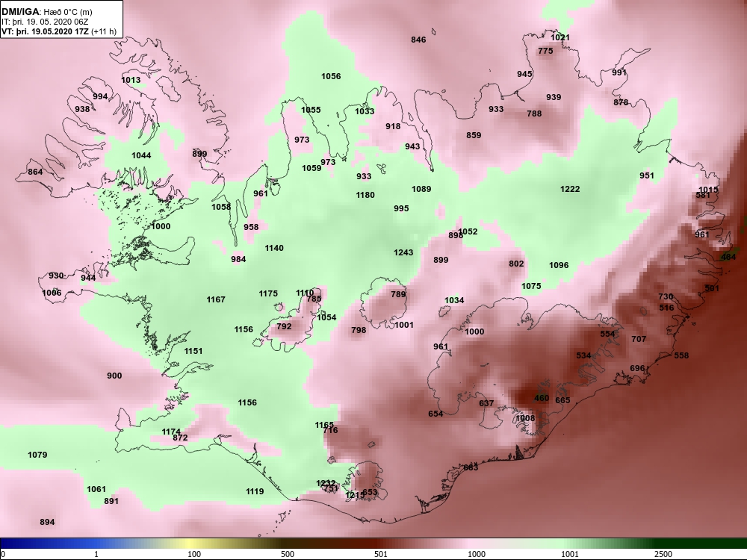747x560 pixels.
Task: Click the legend label '2500' on color bar
Action: tap(663, 554)
